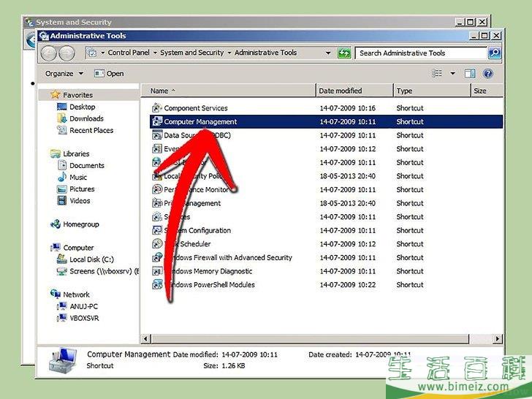Click the System Configuration shortcut icon

pos(156,230)
